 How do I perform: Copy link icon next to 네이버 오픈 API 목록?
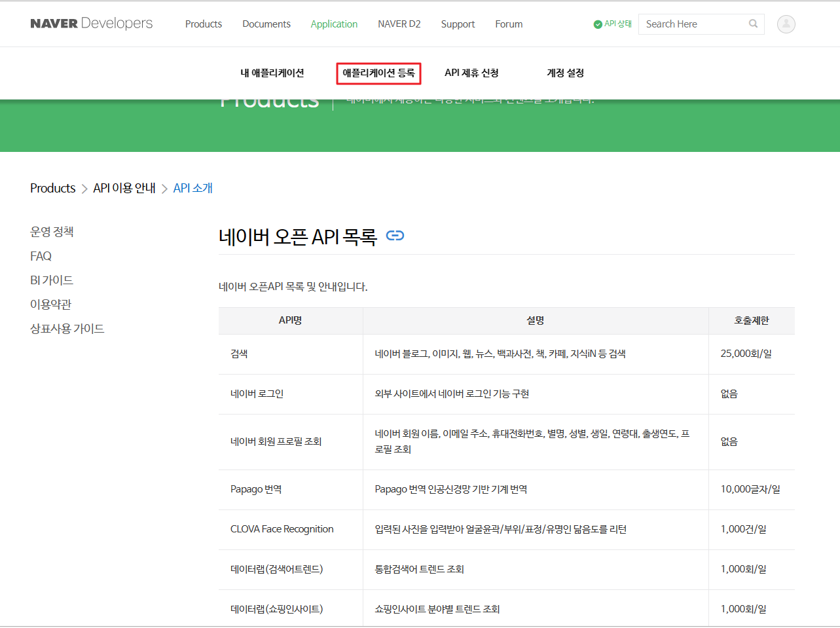tap(395, 236)
